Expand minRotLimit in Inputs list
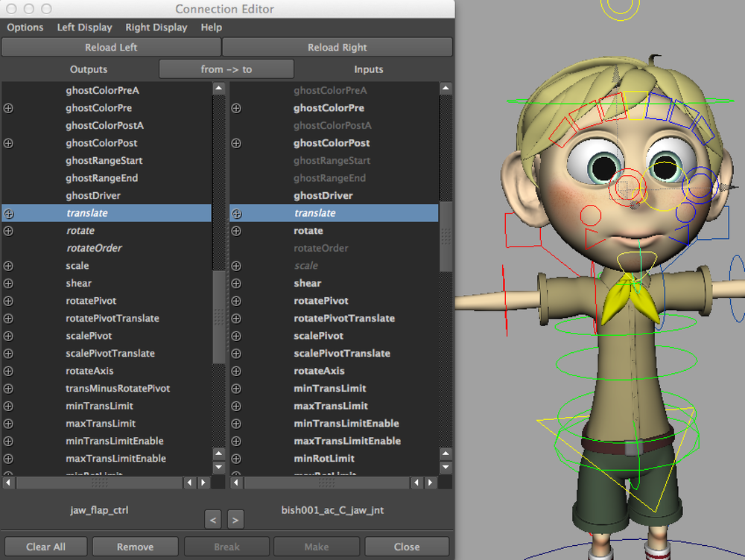The height and width of the screenshot is (560, 745). [236, 459]
